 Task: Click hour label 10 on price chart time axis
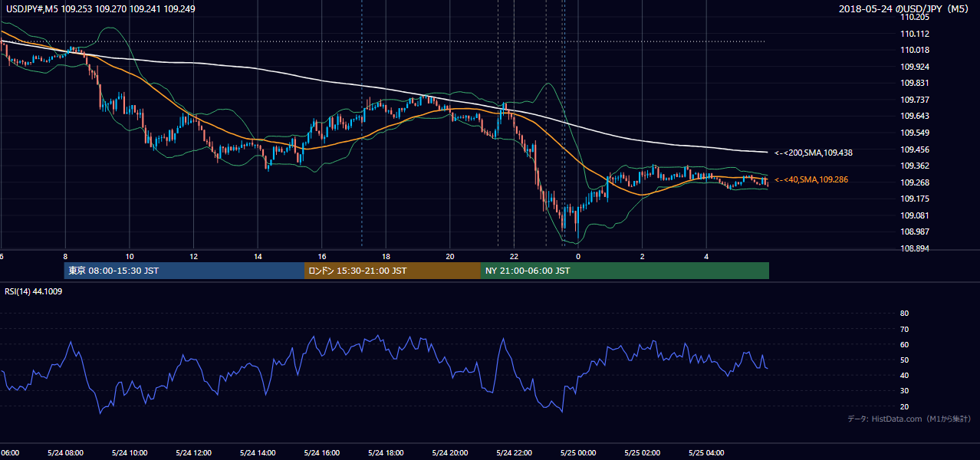[x=130, y=256]
